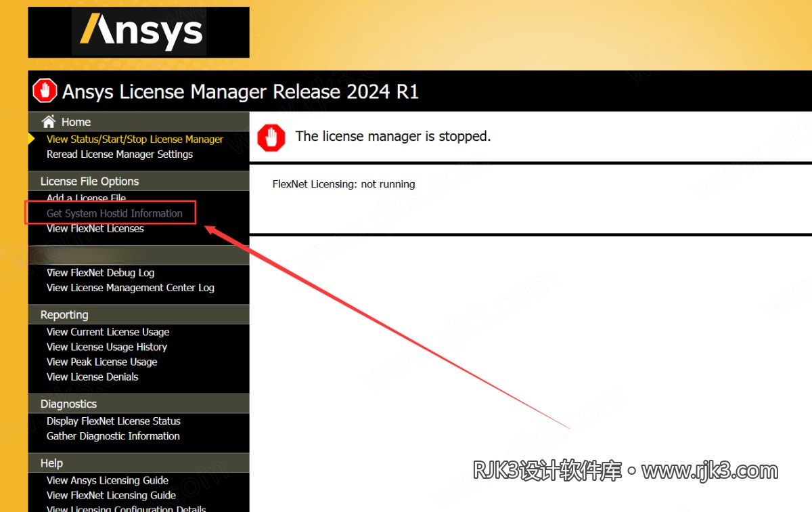This screenshot has width=812, height=512.
Task: Select Gather Diagnostic Information
Action: tap(113, 436)
